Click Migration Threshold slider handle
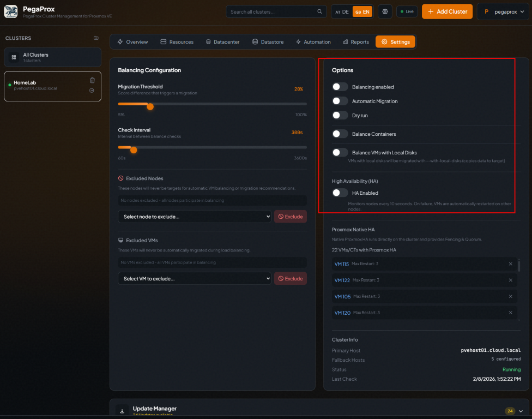The height and width of the screenshot is (419, 532). coord(150,106)
